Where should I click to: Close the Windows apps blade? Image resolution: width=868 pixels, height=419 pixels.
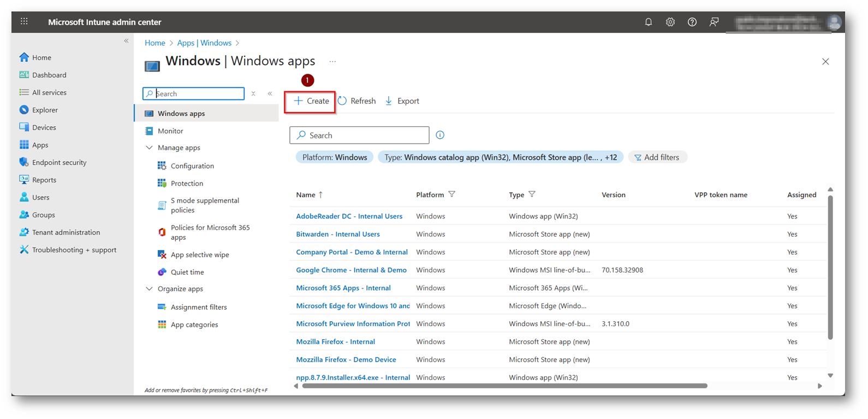(825, 62)
